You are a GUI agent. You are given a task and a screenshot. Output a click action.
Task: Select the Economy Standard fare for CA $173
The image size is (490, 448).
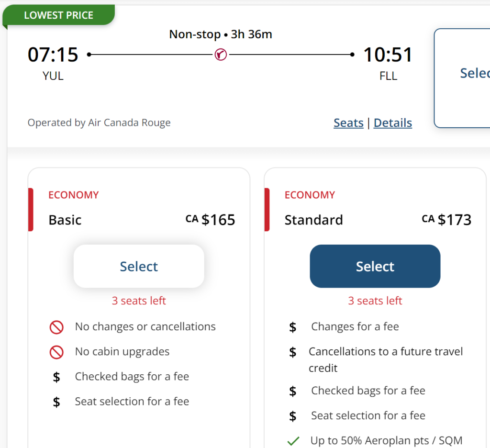tap(375, 267)
